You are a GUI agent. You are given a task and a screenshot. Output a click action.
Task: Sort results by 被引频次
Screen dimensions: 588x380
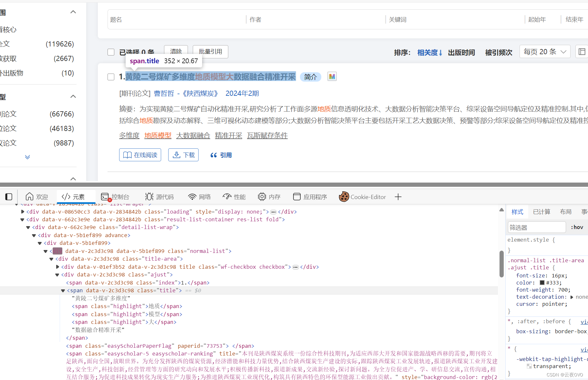[x=499, y=52]
